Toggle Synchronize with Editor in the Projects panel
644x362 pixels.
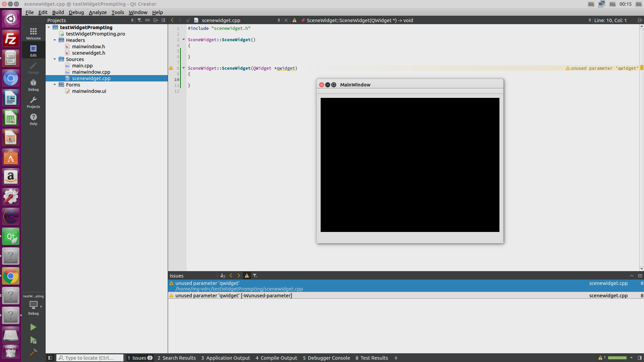148,20
